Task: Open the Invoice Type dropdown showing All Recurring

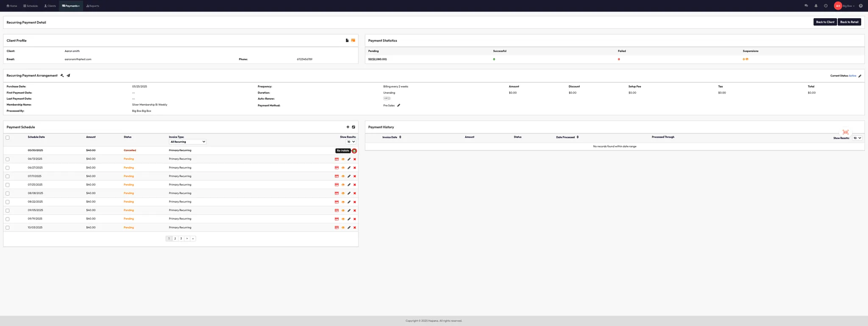Action: (187, 142)
